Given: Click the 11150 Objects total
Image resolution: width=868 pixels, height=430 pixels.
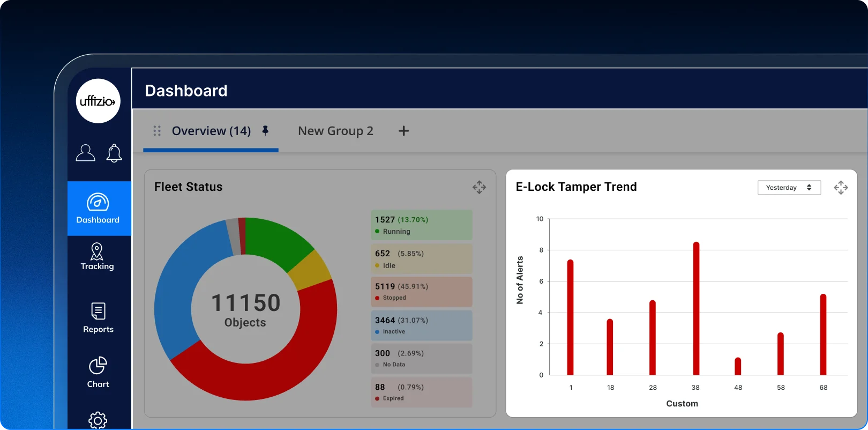Looking at the screenshot, I should pyautogui.click(x=246, y=310).
